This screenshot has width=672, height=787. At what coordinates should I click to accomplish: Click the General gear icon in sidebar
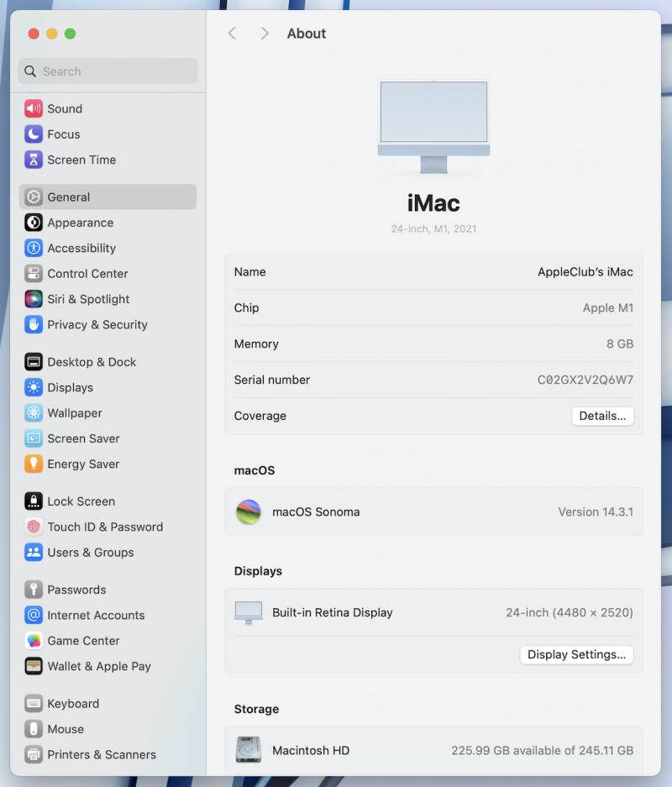(34, 197)
